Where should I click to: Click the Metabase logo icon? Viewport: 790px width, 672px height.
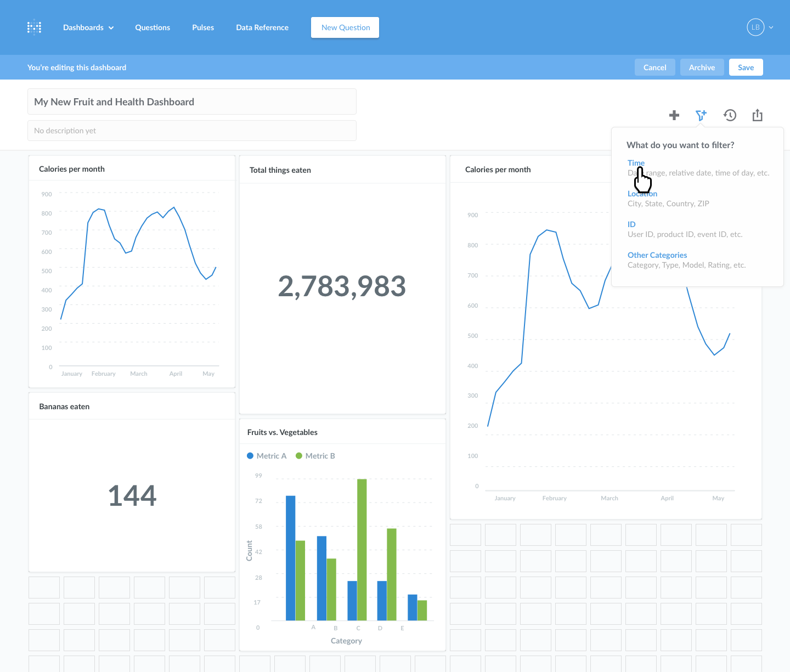tap(34, 27)
